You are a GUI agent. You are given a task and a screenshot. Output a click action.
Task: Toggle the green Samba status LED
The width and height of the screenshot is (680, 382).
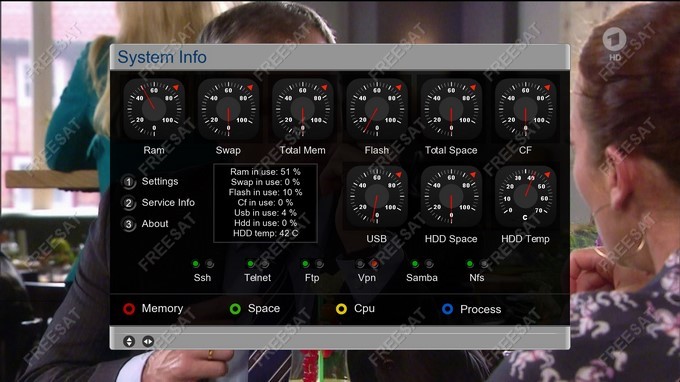click(415, 264)
